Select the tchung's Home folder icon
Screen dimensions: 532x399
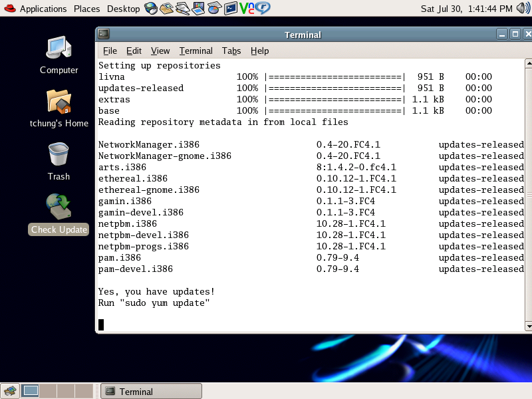click(x=59, y=108)
